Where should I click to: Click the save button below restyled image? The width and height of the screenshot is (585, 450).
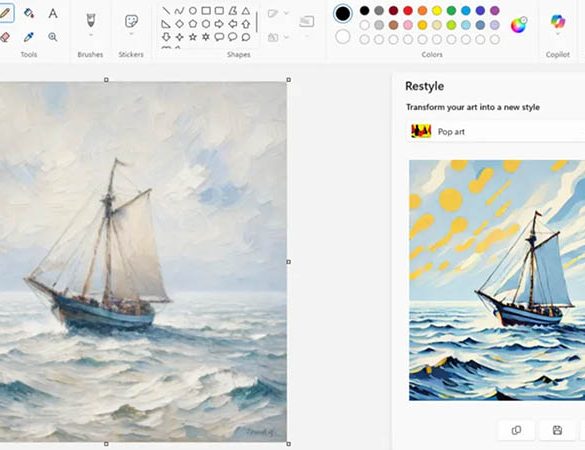(557, 430)
